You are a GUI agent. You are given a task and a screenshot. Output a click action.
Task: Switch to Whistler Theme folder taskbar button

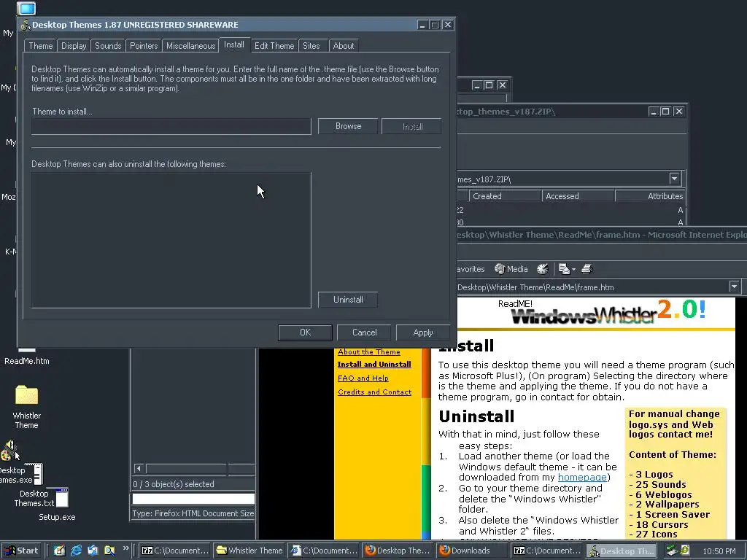coord(249,551)
